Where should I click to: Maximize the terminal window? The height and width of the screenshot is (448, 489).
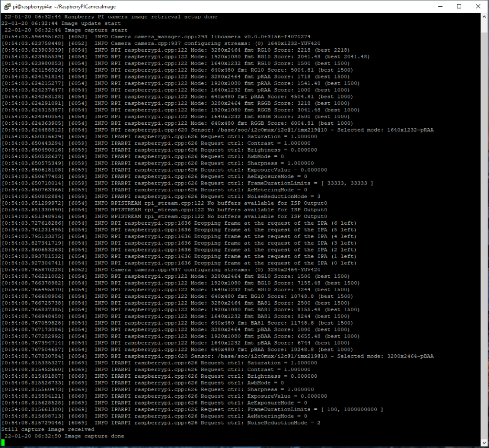tap(459, 6)
